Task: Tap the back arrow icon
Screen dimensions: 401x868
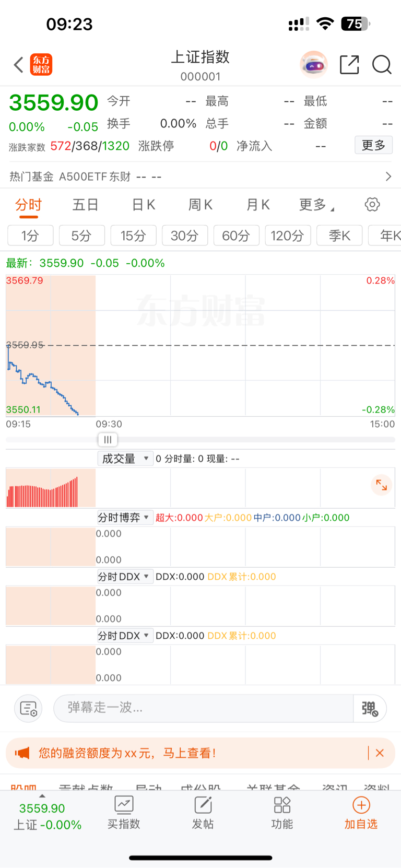Action: tap(19, 65)
